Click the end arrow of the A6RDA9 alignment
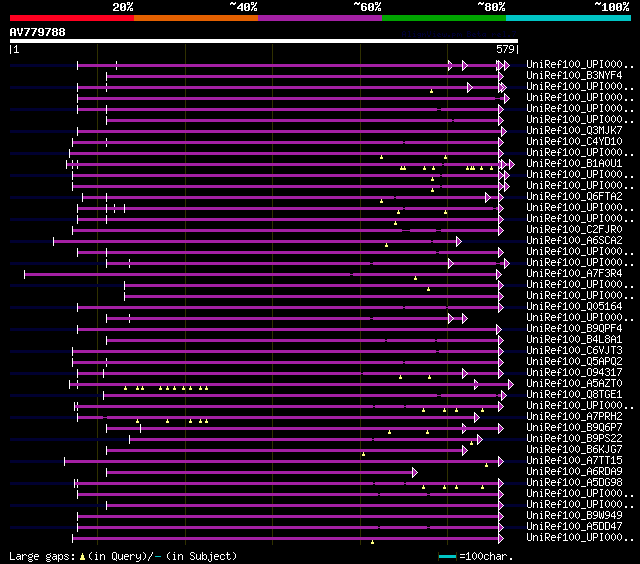 (415, 473)
